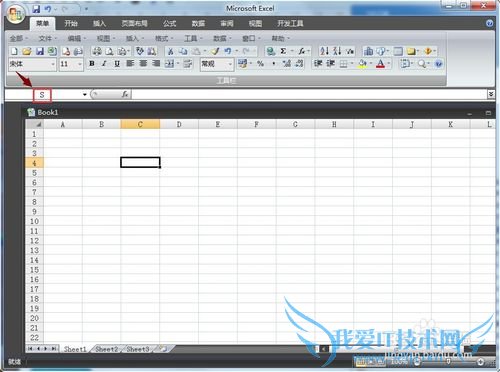Click the AutoSum sigma icon

pyautogui.click(x=283, y=51)
